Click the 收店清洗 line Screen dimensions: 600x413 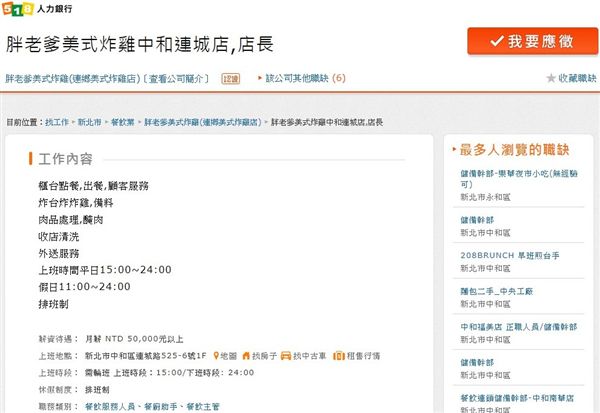(x=59, y=237)
